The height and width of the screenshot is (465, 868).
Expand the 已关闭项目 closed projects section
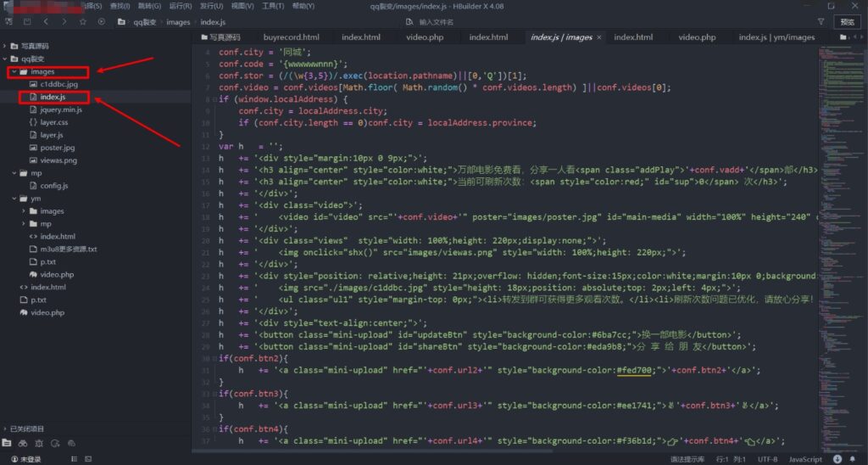tap(5, 429)
